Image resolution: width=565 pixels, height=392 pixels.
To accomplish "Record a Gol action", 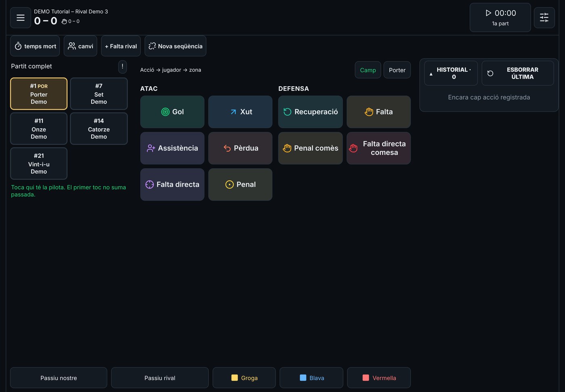I will pos(172,112).
